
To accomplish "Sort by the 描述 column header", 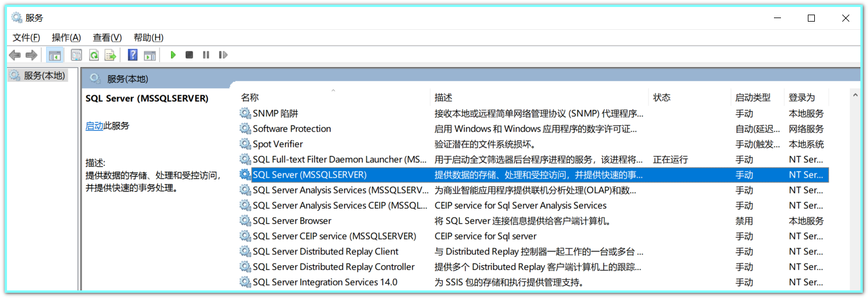I will 443,98.
